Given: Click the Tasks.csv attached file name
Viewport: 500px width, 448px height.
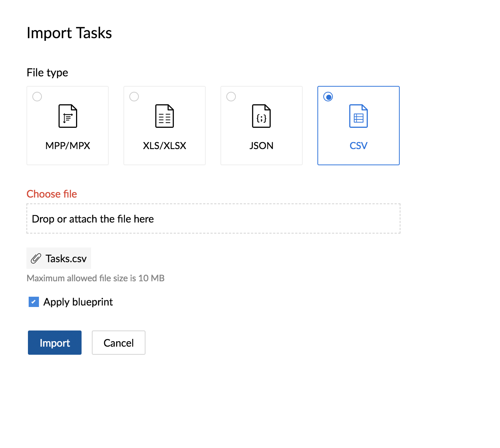Looking at the screenshot, I should pos(66,259).
